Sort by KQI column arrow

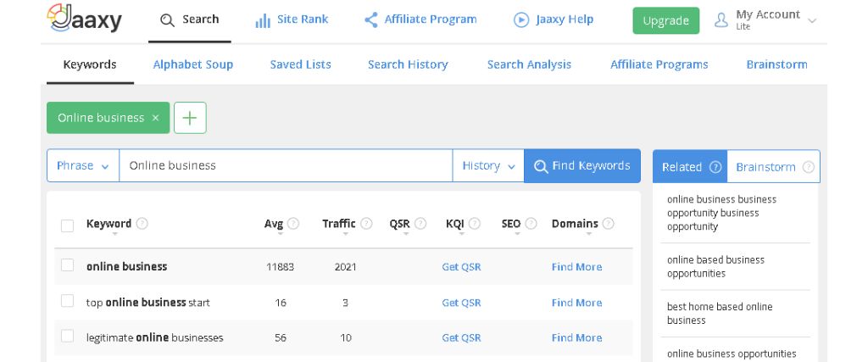462,234
